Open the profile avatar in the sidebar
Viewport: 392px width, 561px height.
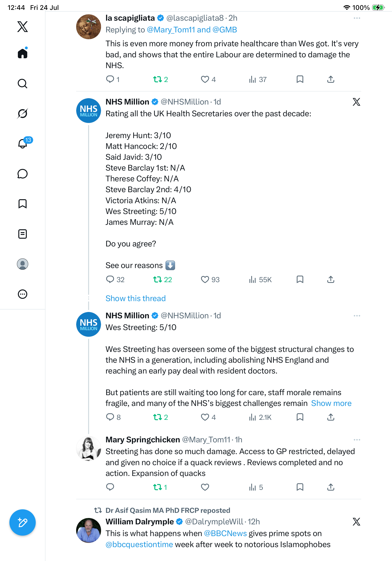click(x=23, y=264)
